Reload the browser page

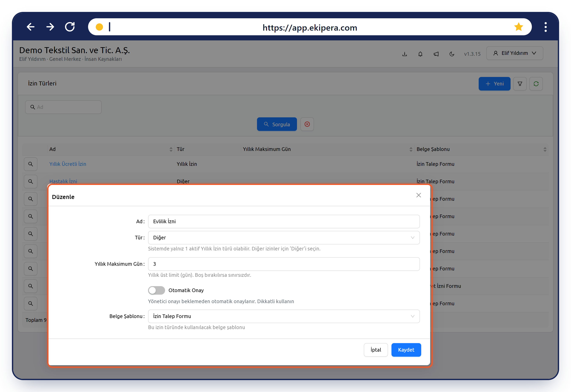[70, 27]
